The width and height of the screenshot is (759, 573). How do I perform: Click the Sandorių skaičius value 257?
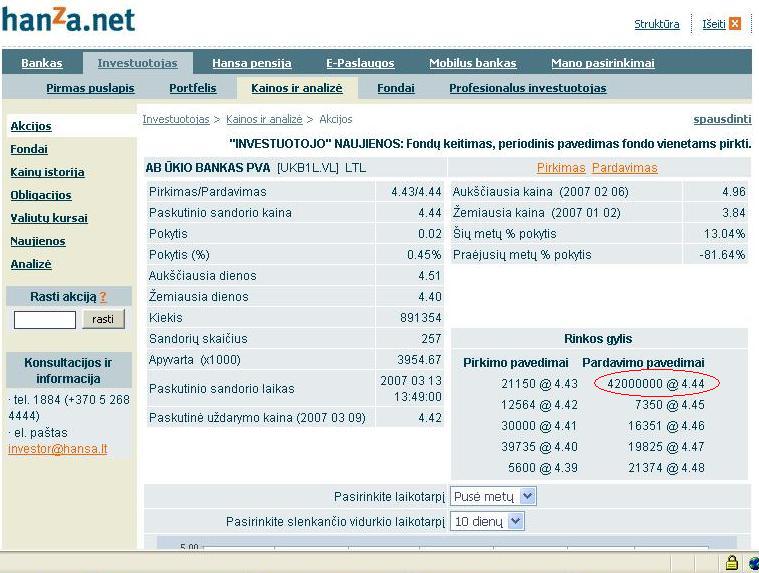tap(431, 339)
